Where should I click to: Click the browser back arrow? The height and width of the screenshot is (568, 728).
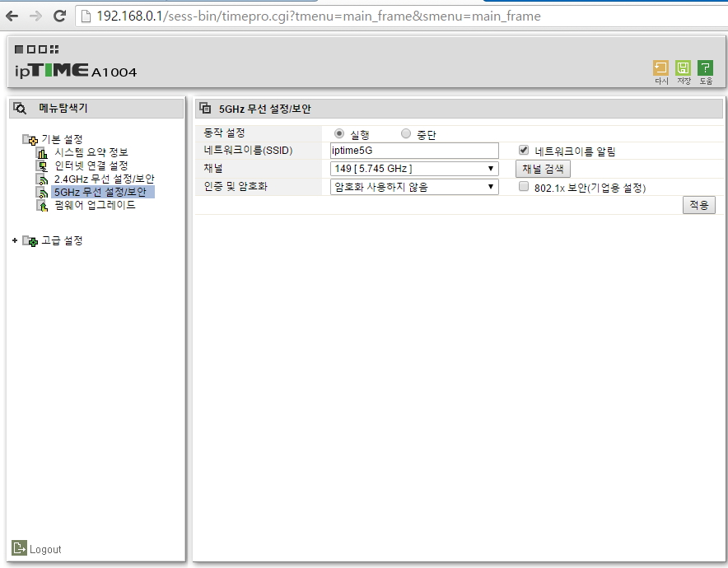[12, 16]
